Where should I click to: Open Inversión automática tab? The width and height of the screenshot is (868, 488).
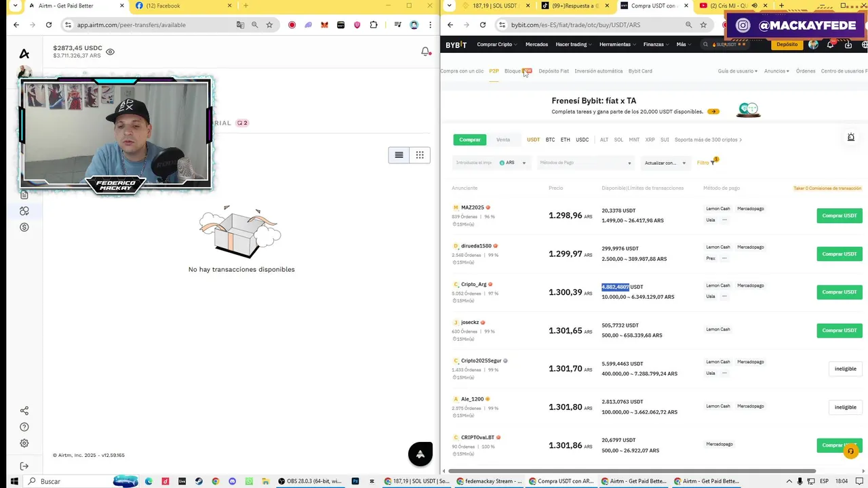pyautogui.click(x=598, y=71)
